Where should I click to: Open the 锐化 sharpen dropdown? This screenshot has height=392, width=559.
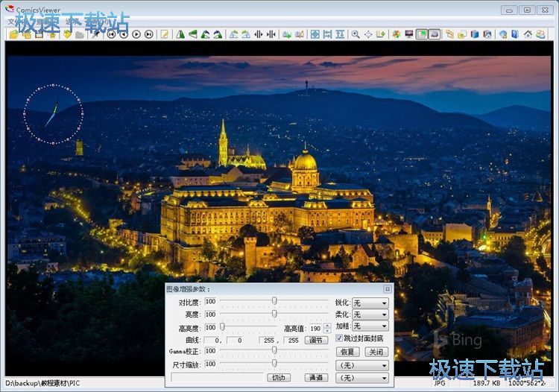pyautogui.click(x=370, y=303)
